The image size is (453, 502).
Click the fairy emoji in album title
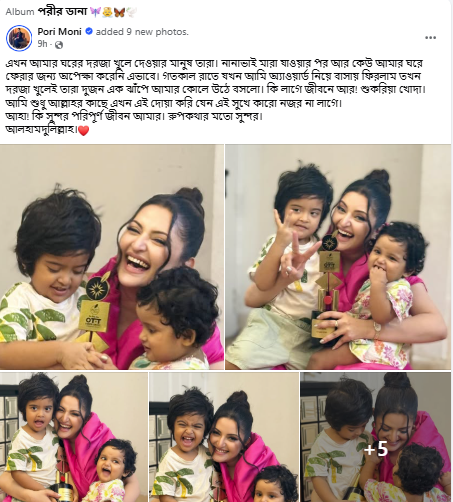pos(95,12)
